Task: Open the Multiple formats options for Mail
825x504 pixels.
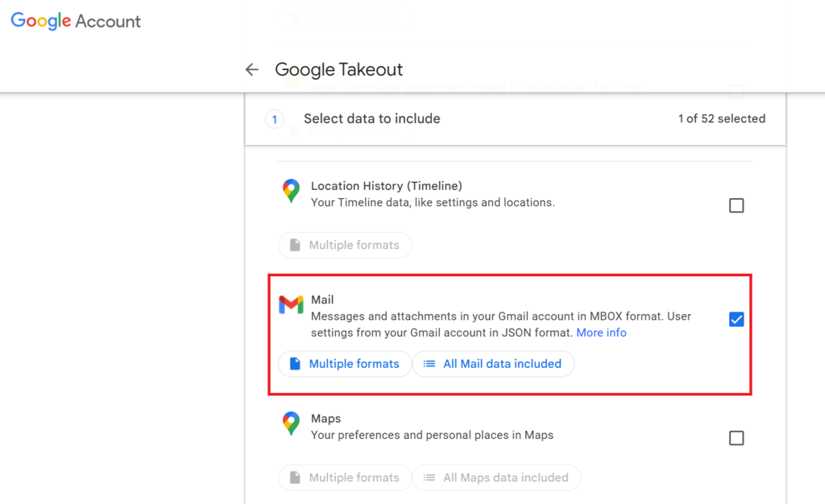Action: tap(345, 364)
